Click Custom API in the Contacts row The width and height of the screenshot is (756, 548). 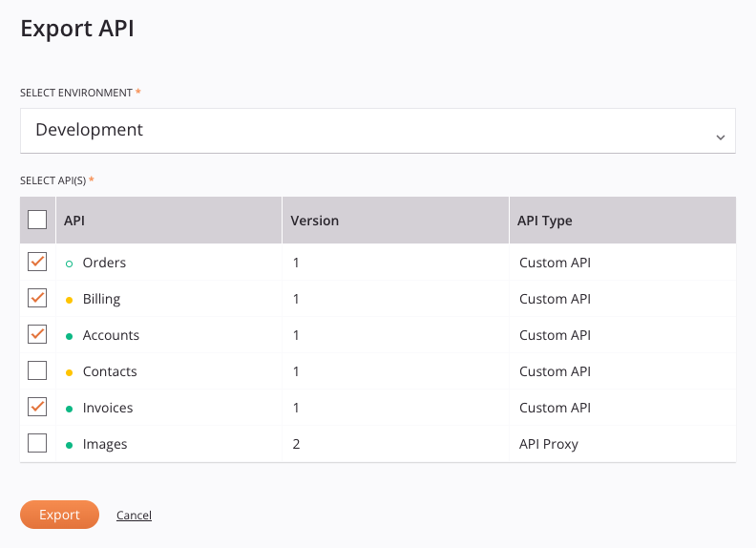[555, 371]
